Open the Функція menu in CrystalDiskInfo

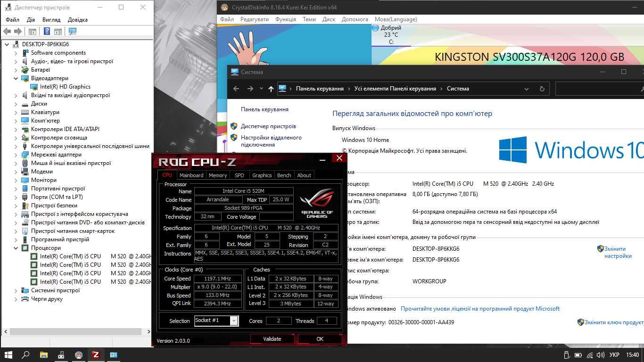click(286, 19)
